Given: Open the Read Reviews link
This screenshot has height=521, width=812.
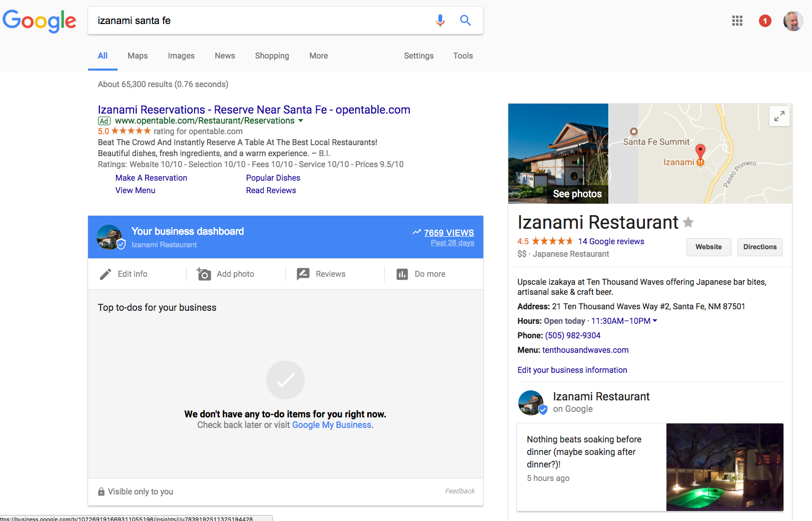Looking at the screenshot, I should 271,190.
